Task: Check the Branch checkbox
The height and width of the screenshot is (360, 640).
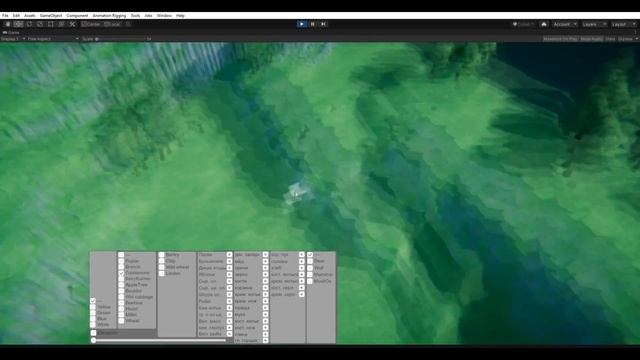Action: click(x=121, y=267)
